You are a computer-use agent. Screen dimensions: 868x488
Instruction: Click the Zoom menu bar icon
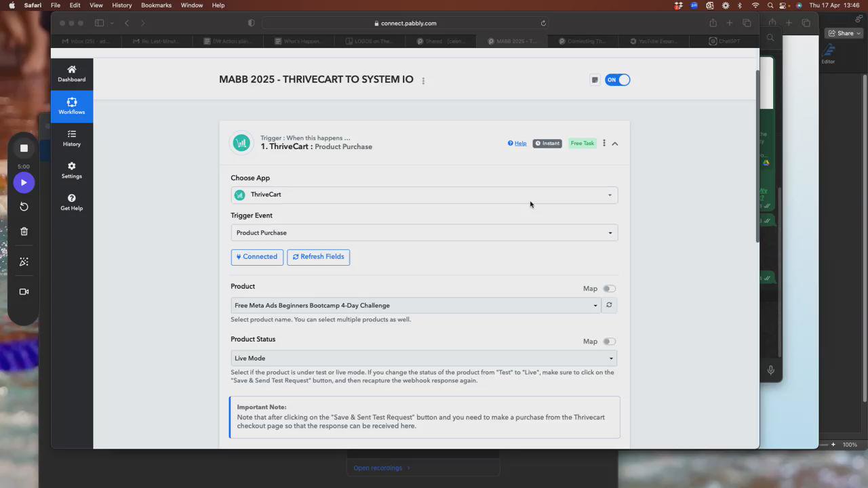click(694, 5)
